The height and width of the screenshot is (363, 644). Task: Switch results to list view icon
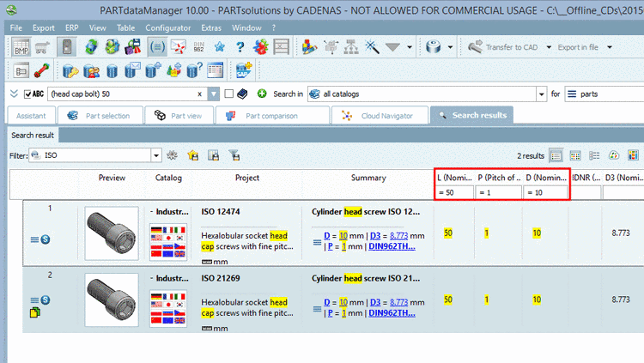pyautogui.click(x=556, y=155)
